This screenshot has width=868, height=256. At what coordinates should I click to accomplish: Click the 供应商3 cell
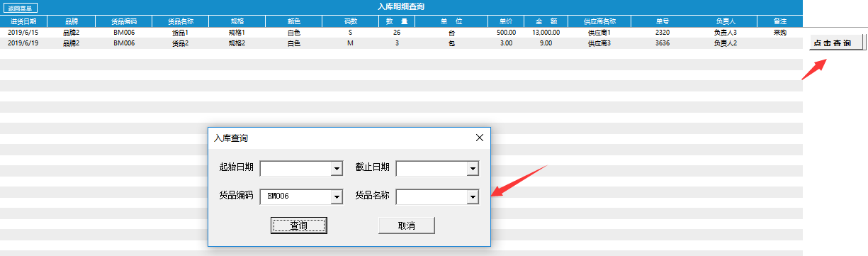599,43
